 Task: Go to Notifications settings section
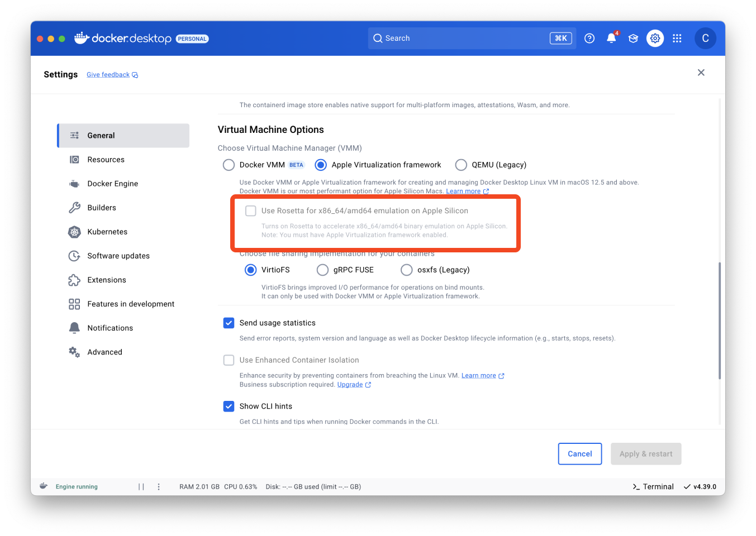[x=123, y=328]
